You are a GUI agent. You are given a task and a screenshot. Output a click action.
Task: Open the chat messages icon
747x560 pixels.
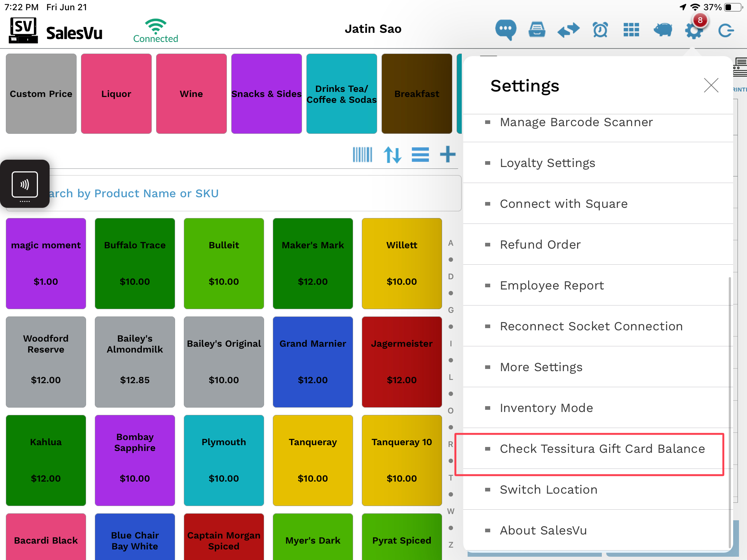coord(506,30)
